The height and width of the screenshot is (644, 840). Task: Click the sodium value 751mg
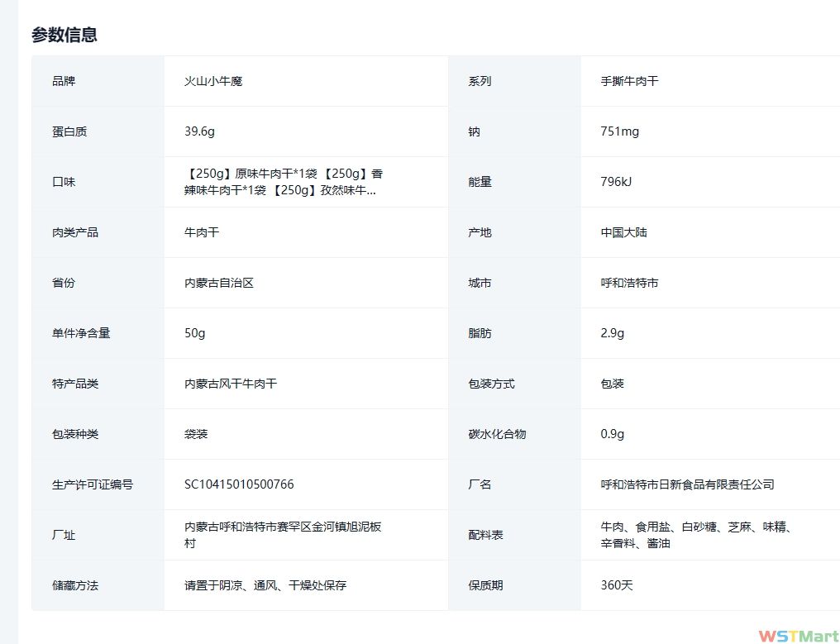coord(619,131)
